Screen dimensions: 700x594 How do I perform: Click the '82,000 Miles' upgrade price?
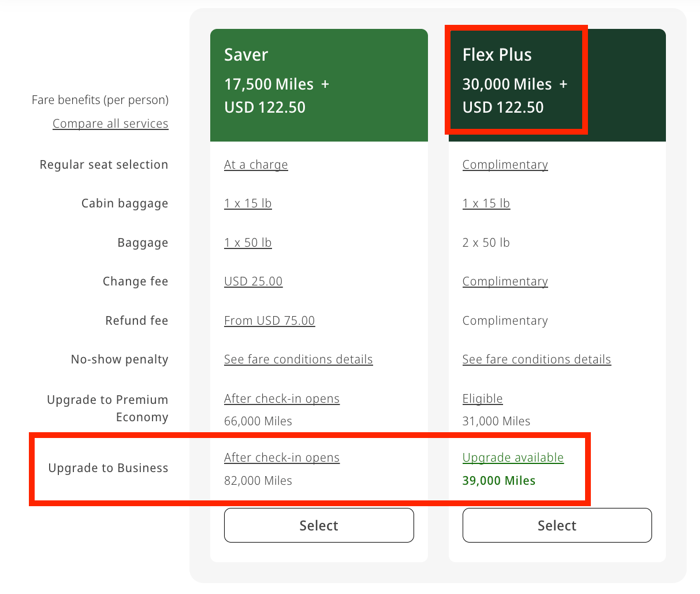pyautogui.click(x=258, y=481)
